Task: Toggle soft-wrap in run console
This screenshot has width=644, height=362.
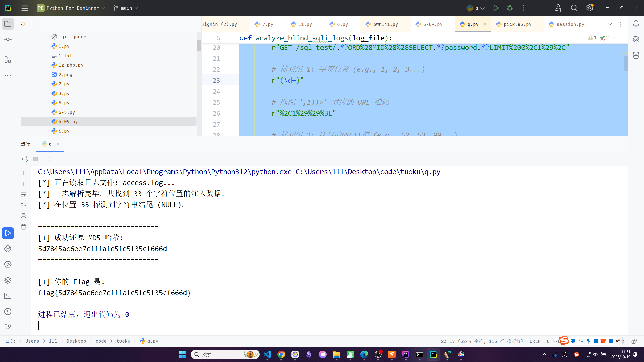Action: [23, 195]
